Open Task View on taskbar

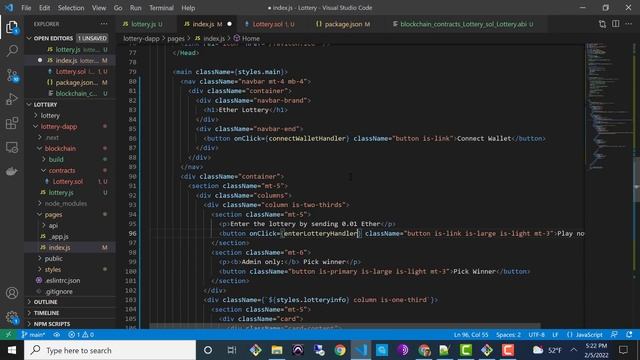(x=232, y=350)
